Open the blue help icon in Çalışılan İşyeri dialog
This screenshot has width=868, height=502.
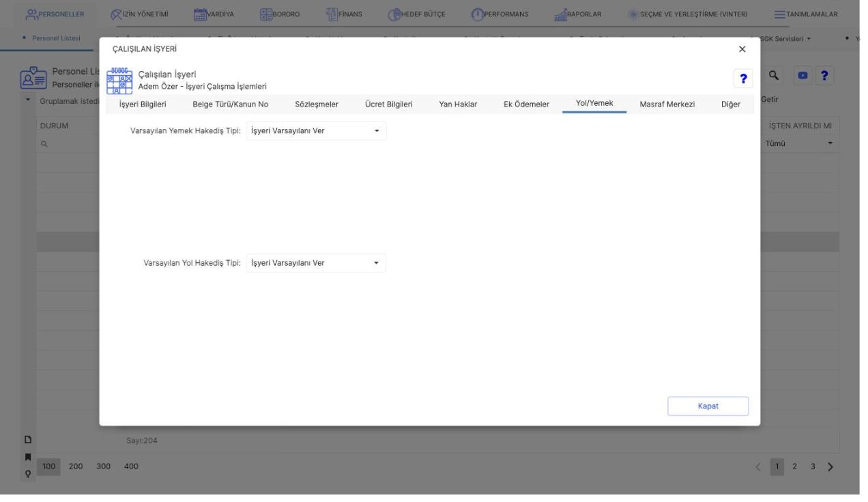pyautogui.click(x=742, y=78)
